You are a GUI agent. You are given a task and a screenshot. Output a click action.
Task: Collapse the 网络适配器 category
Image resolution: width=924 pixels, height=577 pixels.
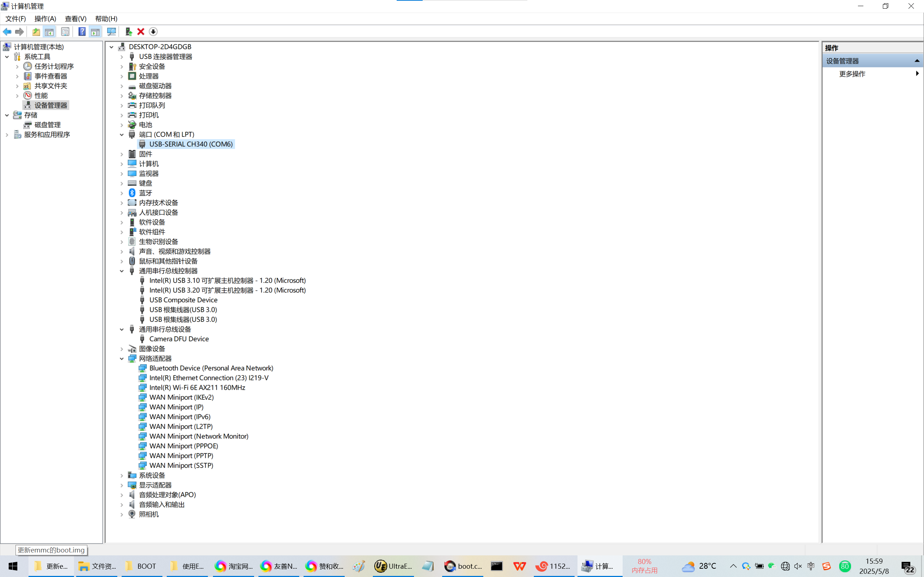pyautogui.click(x=122, y=359)
